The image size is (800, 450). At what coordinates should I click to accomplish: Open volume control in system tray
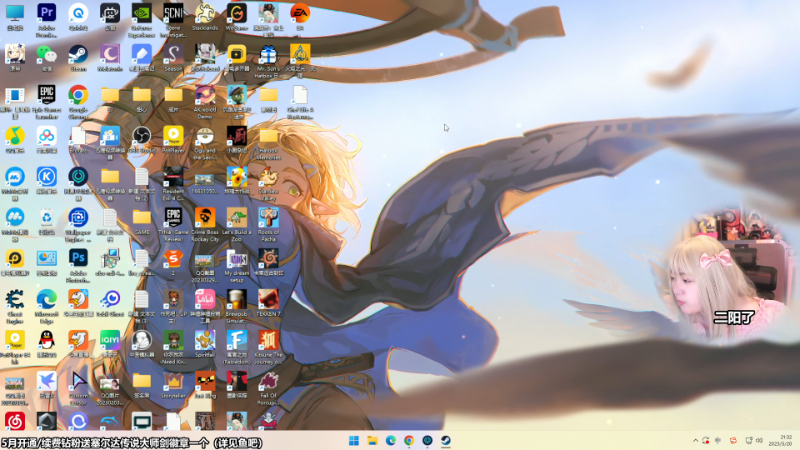759,440
